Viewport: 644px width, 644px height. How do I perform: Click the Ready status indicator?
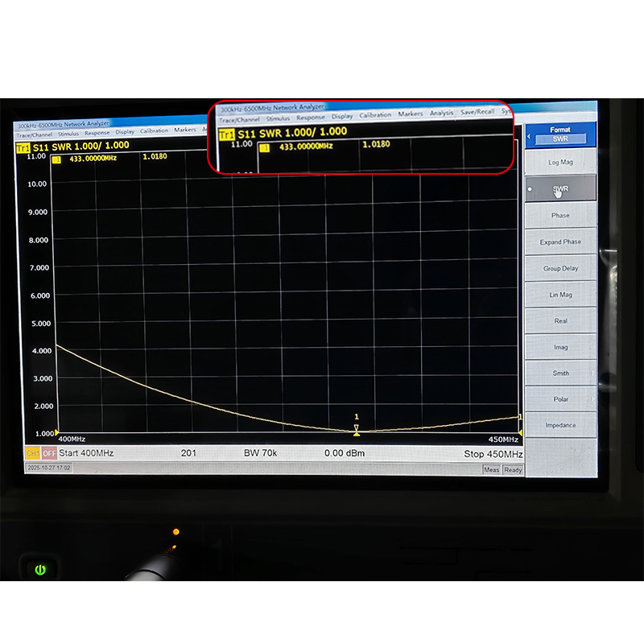point(513,470)
